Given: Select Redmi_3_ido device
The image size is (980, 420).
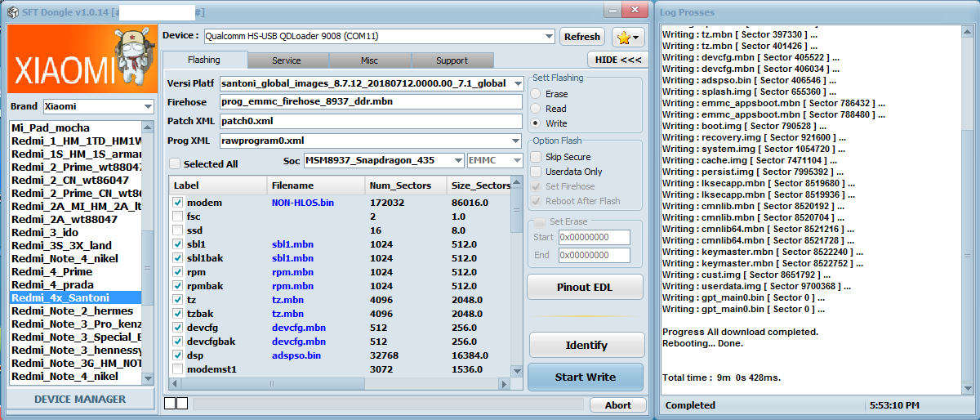Looking at the screenshot, I should [75, 232].
